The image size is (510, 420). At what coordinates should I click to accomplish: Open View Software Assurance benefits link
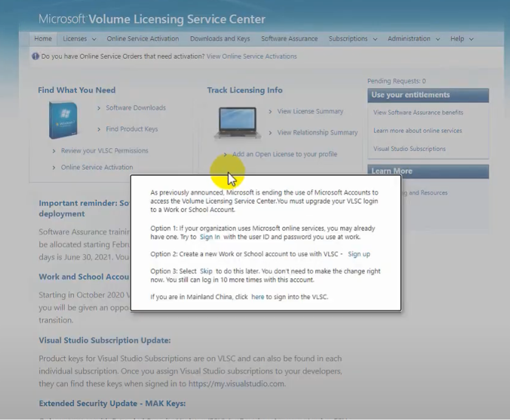point(418,113)
